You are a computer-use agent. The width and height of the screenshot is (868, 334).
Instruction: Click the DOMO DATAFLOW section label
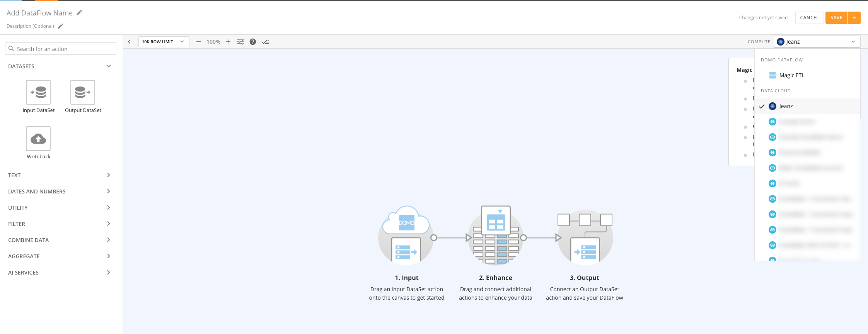click(x=782, y=60)
